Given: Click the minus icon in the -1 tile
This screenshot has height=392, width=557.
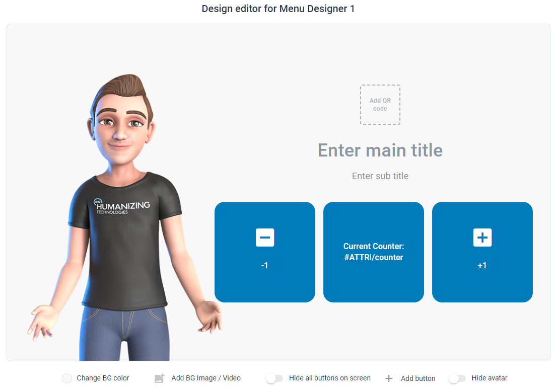Looking at the screenshot, I should click(x=264, y=238).
